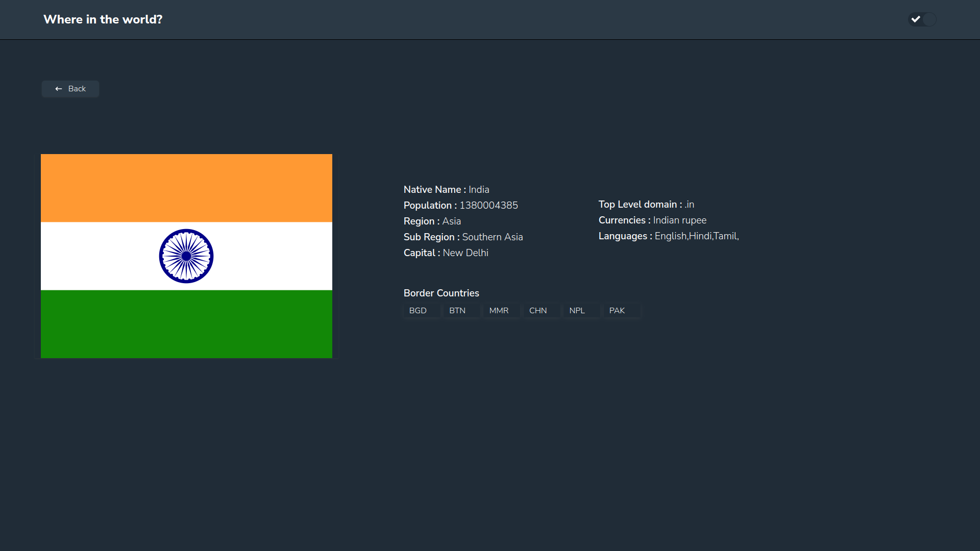Navigate to border country PAK

620,311
